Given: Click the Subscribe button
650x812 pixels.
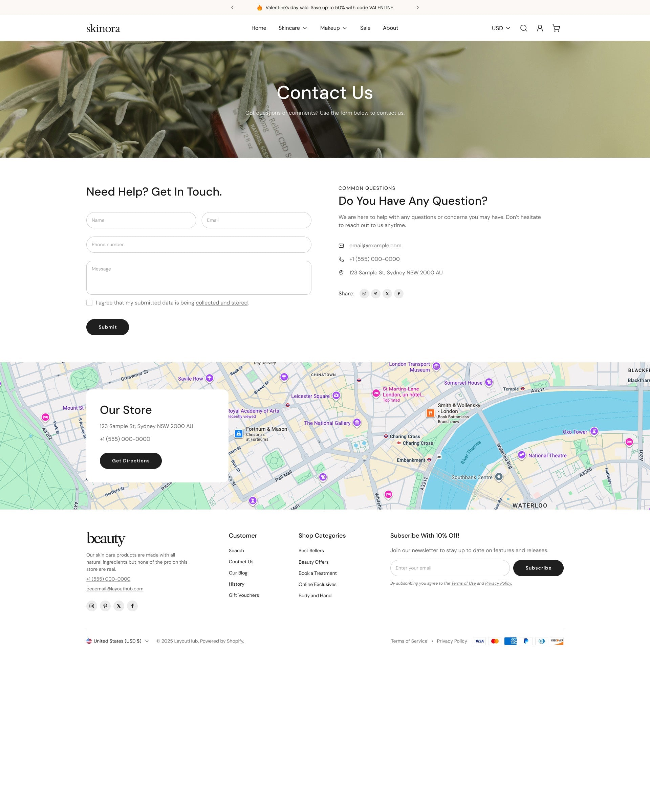Looking at the screenshot, I should coord(538,568).
